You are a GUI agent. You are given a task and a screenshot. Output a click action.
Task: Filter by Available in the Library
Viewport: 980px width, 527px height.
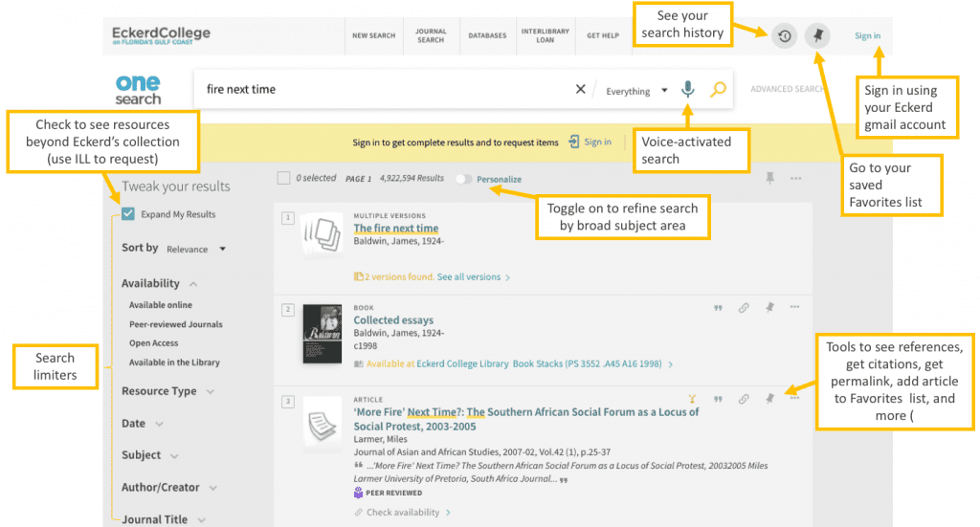pos(174,362)
